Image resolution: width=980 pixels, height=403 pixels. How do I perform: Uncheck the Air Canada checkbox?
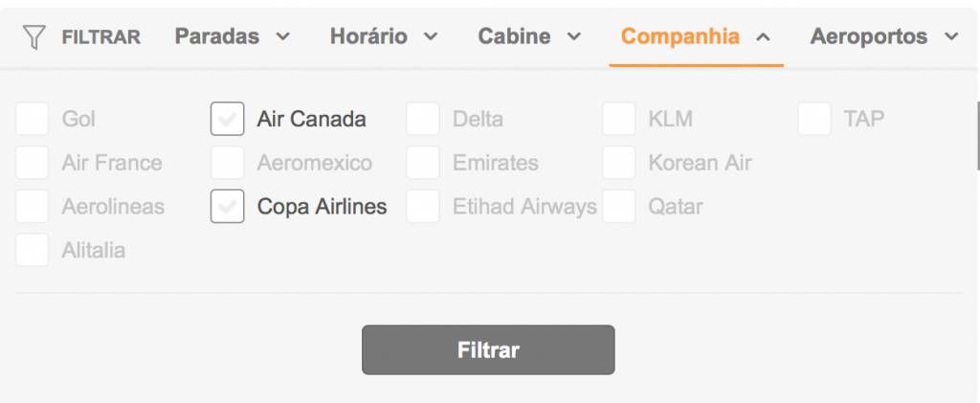tap(228, 119)
